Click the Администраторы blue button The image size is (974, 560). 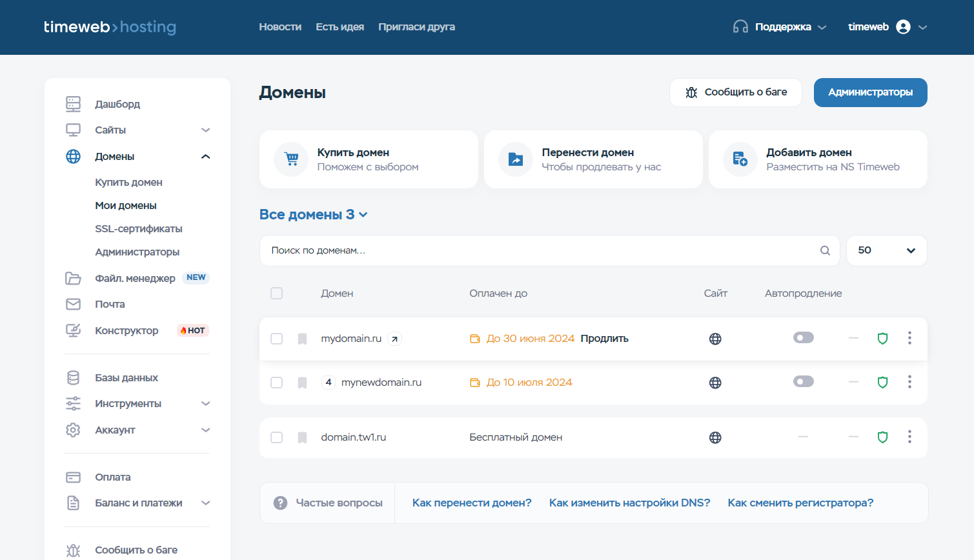coord(870,92)
